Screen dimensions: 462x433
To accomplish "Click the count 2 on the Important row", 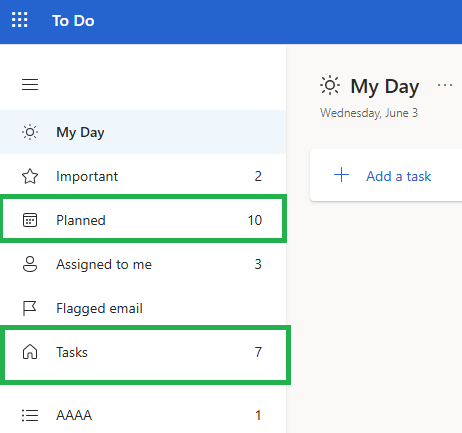I will pos(258,176).
